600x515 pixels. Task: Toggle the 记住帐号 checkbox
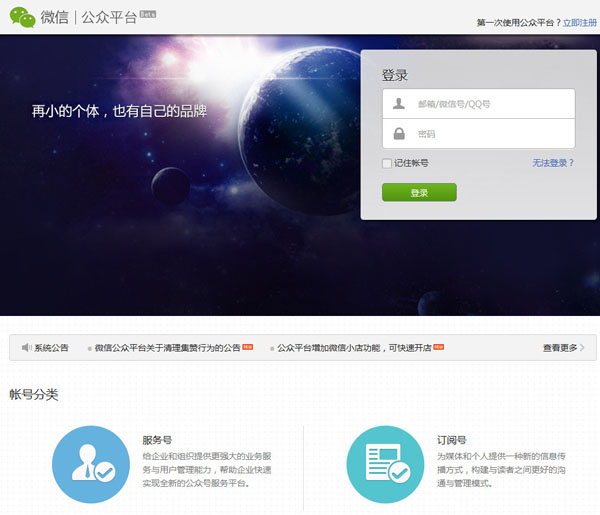[387, 163]
